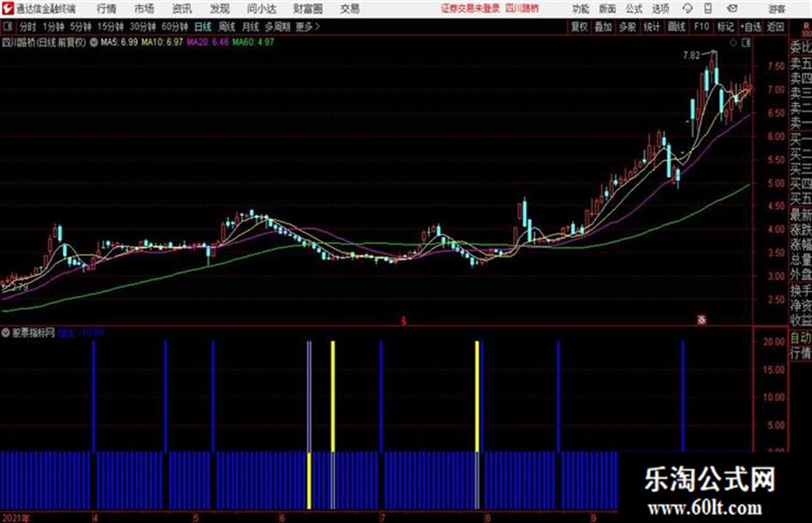Click the 统计 statistics button
Screen dimensions: 812x523
tap(651, 27)
